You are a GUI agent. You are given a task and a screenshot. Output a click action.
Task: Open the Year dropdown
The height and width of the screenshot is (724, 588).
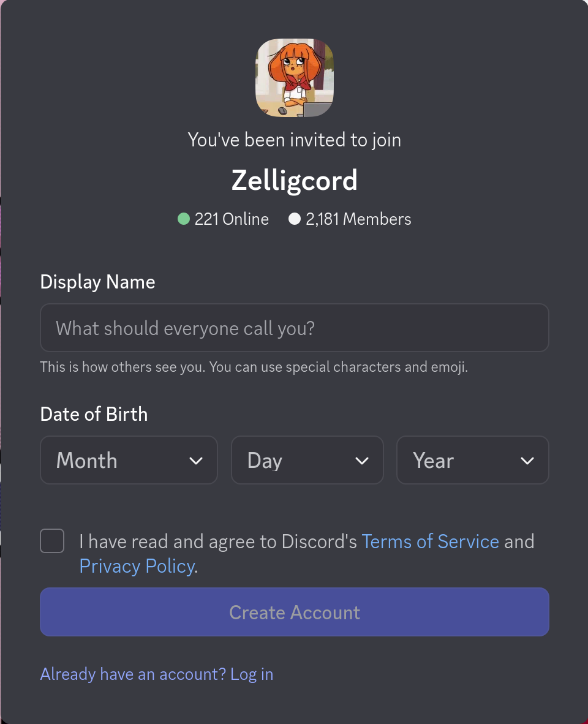pos(472,460)
